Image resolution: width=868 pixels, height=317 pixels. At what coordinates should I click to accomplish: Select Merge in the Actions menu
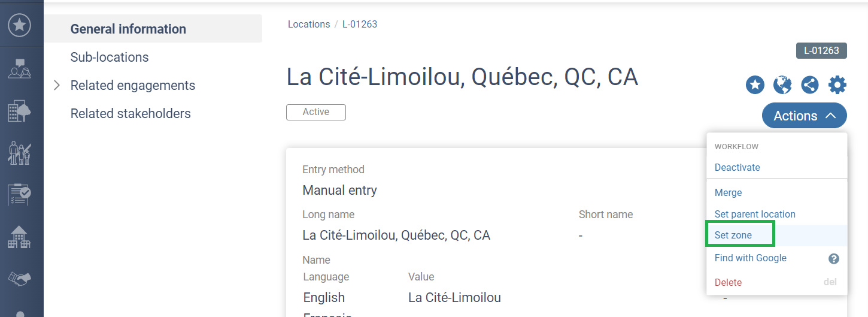point(729,192)
